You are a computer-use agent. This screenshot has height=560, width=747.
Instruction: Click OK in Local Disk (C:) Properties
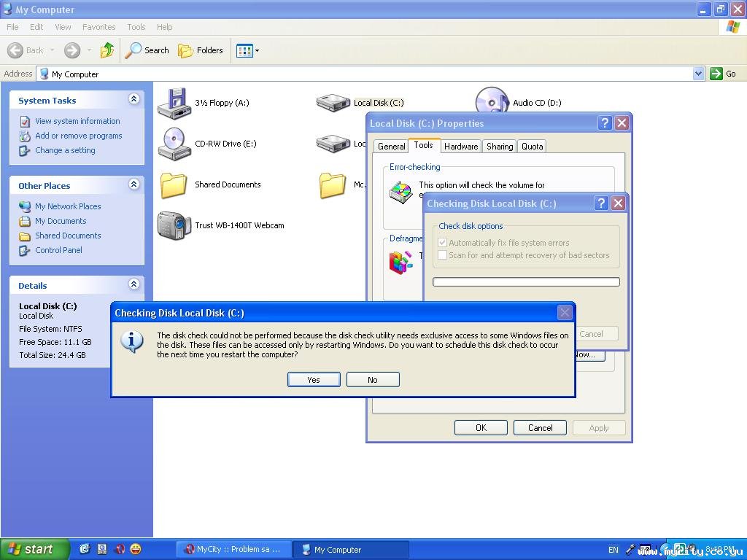[481, 427]
